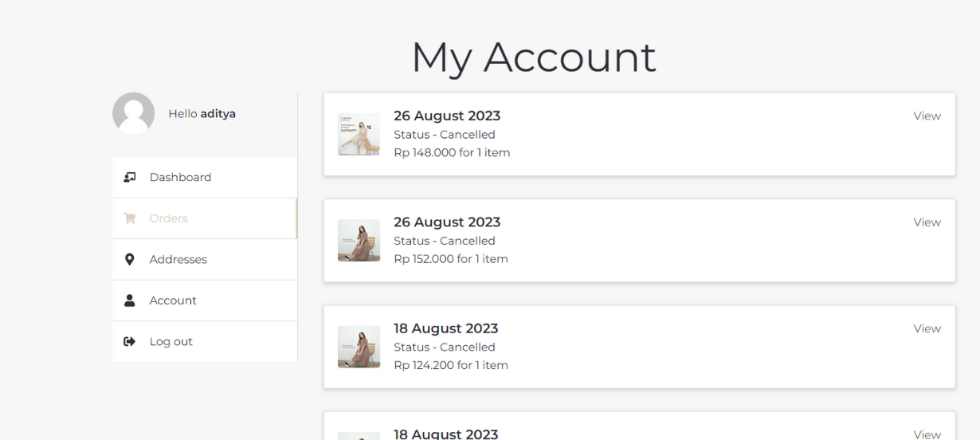Go to the Addresses section

(x=178, y=260)
